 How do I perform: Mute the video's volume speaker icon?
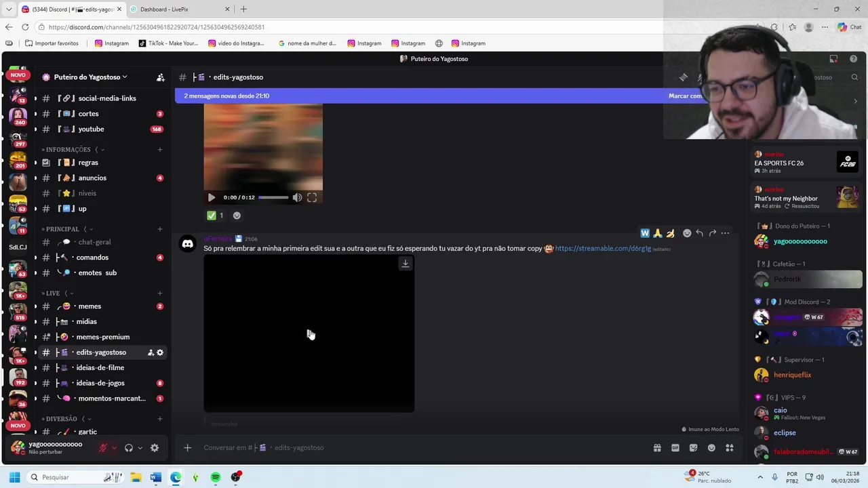(x=297, y=197)
